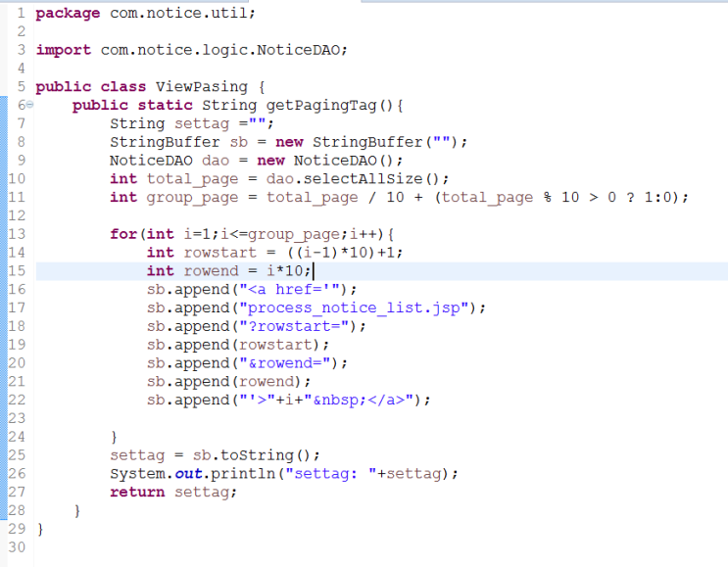
Task: Click the 'public static' modifiers on line 6
Action: pos(132,106)
